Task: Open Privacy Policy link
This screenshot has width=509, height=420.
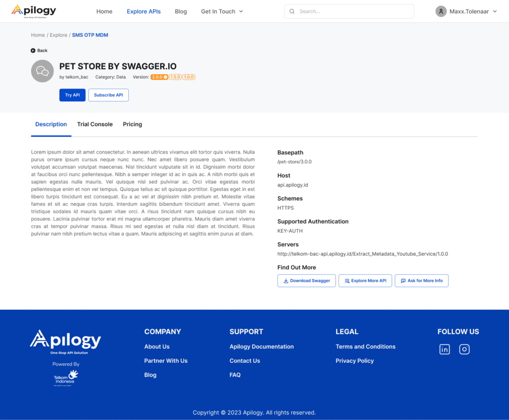Action: (355, 361)
